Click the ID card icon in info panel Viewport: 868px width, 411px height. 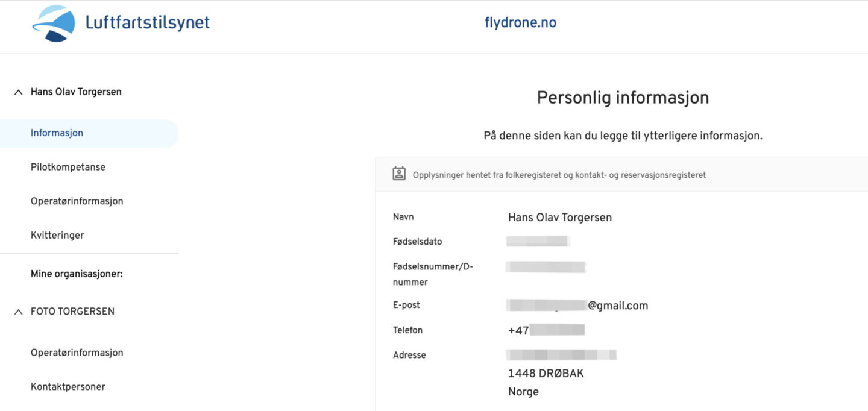(x=399, y=174)
